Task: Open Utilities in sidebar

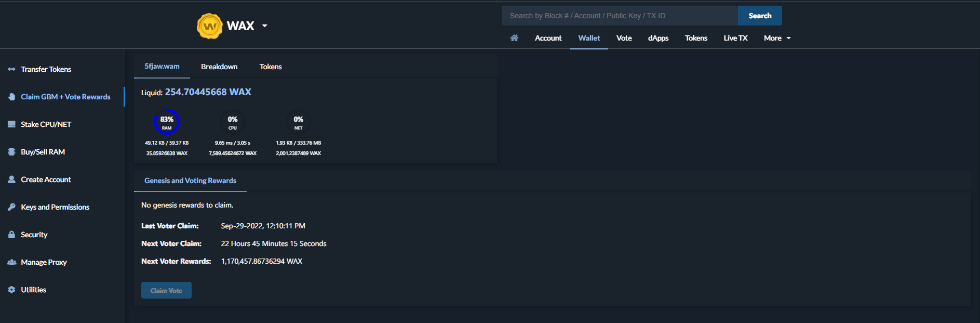Action: click(33, 290)
